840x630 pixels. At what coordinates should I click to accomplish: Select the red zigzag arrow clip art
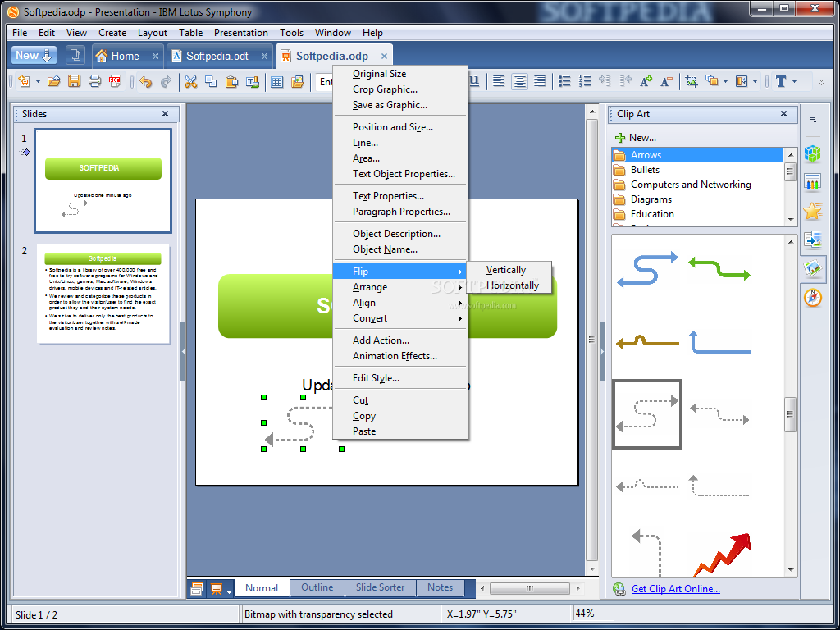tap(722, 554)
